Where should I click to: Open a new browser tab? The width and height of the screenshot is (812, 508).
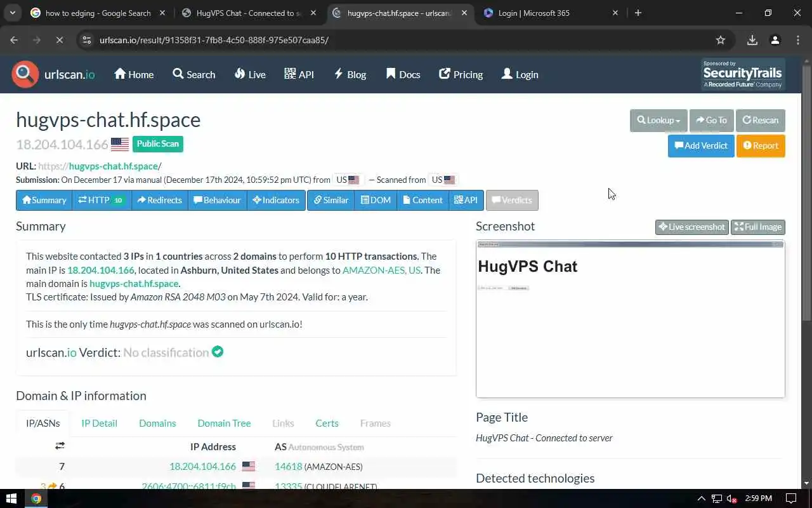(638, 13)
